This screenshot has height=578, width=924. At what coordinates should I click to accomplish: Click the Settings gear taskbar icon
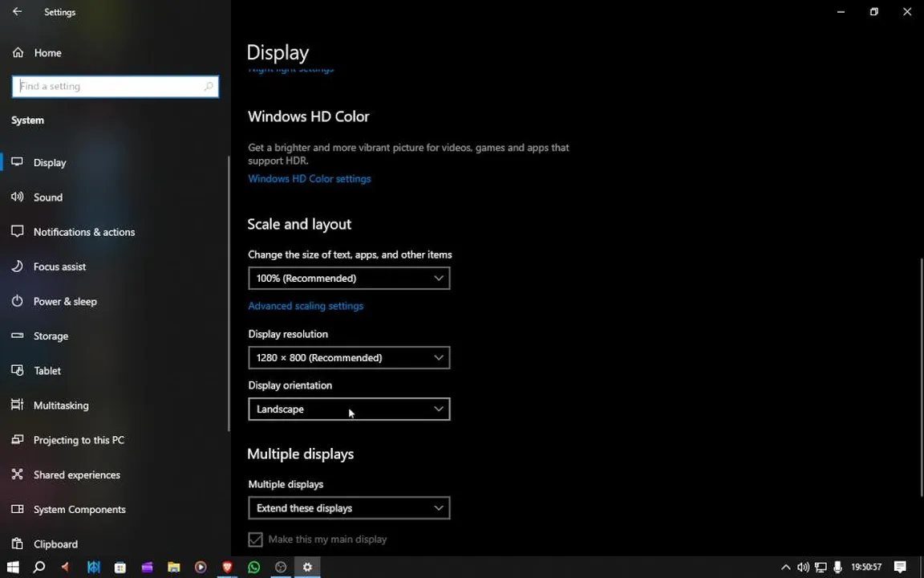coord(308,567)
